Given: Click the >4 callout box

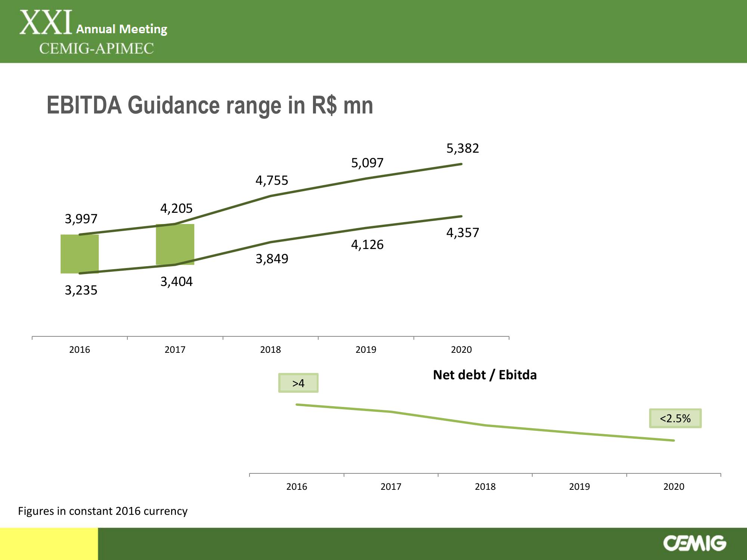Looking at the screenshot, I should tap(298, 383).
